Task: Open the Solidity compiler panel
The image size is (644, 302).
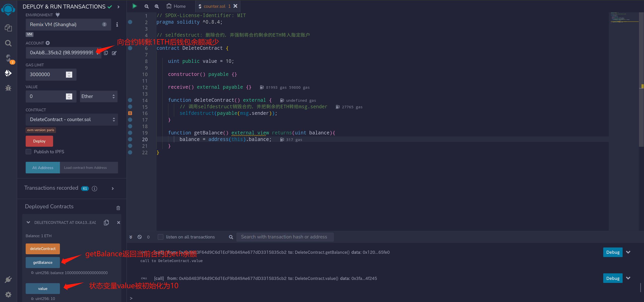Action: pyautogui.click(x=8, y=58)
